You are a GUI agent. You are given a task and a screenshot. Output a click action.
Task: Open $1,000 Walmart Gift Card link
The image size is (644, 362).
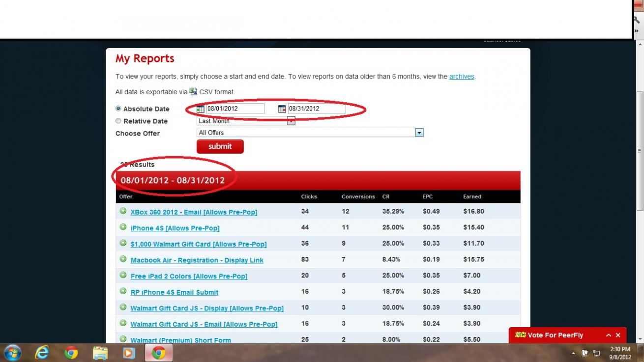tap(199, 244)
